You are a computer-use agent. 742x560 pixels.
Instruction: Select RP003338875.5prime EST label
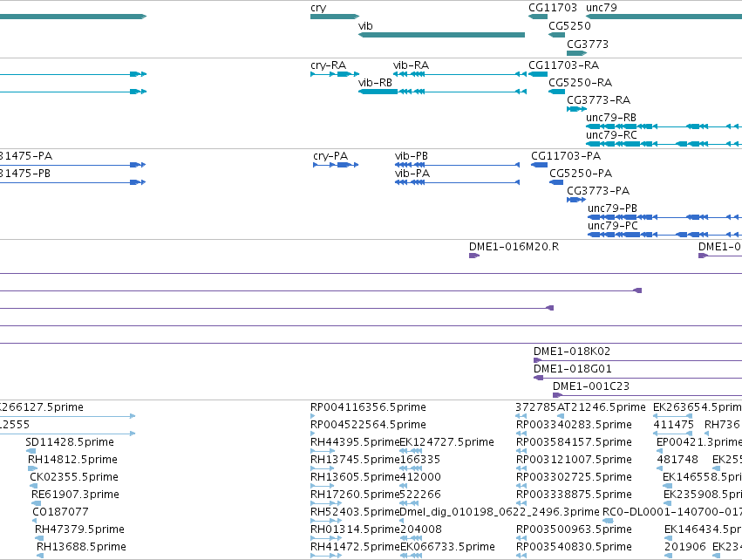click(574, 495)
